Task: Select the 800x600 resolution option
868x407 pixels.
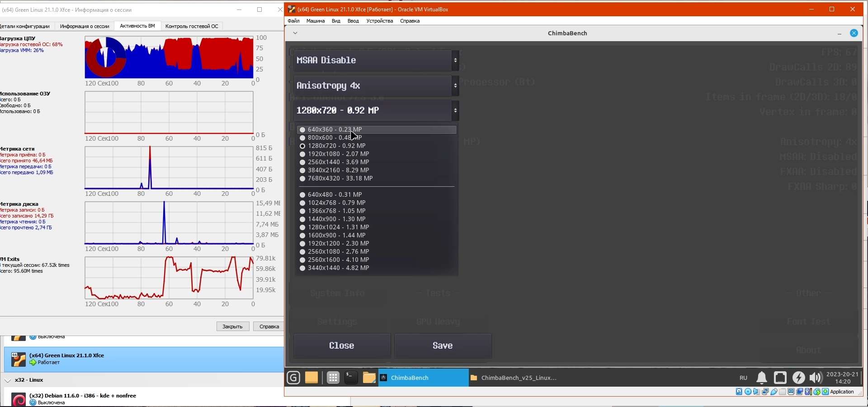Action: coord(377,138)
